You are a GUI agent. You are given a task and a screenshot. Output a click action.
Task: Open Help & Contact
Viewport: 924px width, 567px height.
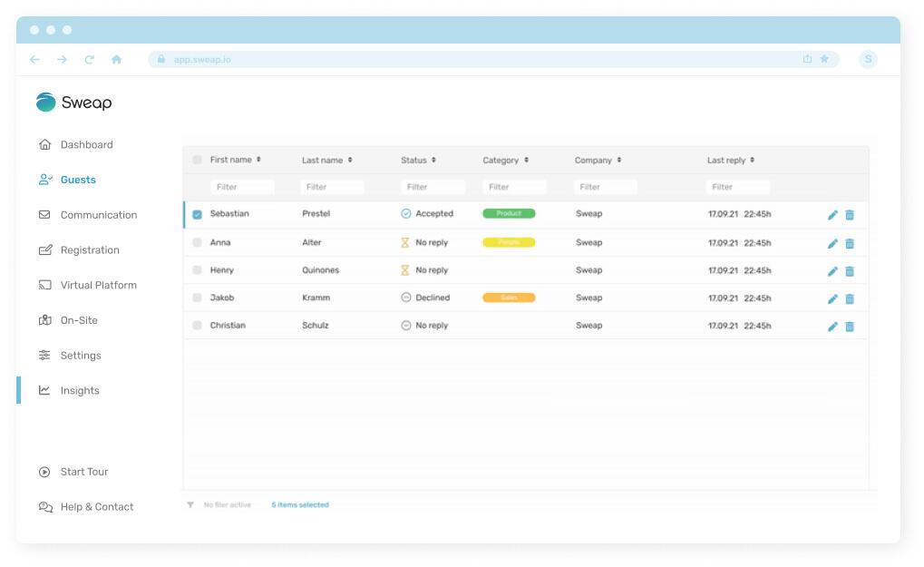click(96, 506)
